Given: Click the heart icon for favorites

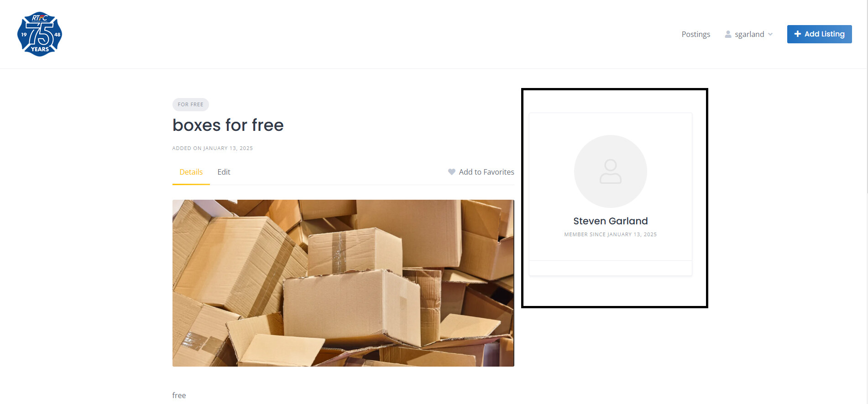Looking at the screenshot, I should click(x=451, y=172).
